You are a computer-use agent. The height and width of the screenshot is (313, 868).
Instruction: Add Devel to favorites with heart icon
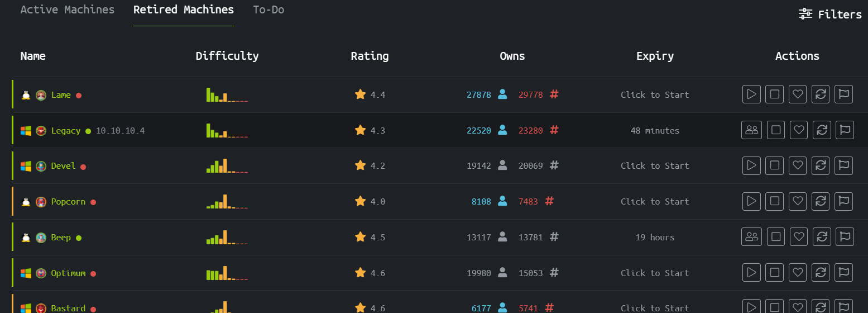(798, 165)
